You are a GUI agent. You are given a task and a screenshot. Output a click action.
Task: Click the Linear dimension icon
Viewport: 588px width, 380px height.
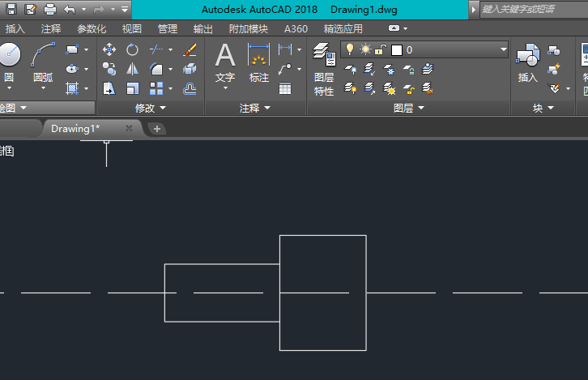coord(285,49)
